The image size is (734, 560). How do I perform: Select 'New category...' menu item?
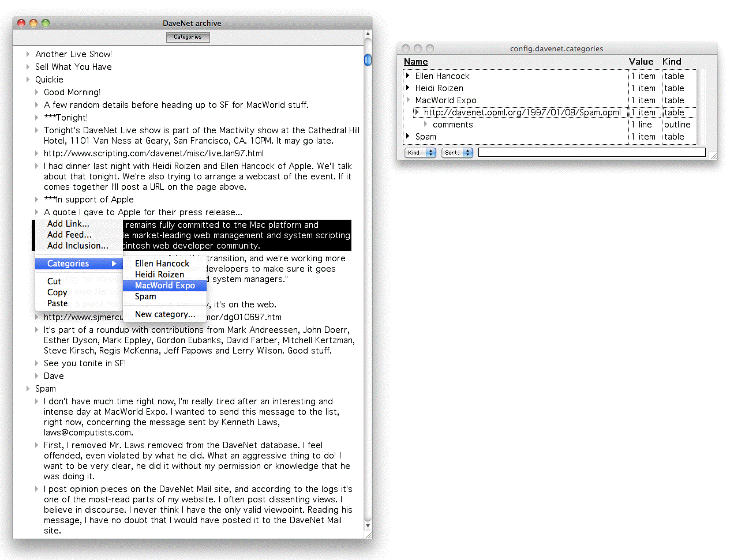coord(164,314)
